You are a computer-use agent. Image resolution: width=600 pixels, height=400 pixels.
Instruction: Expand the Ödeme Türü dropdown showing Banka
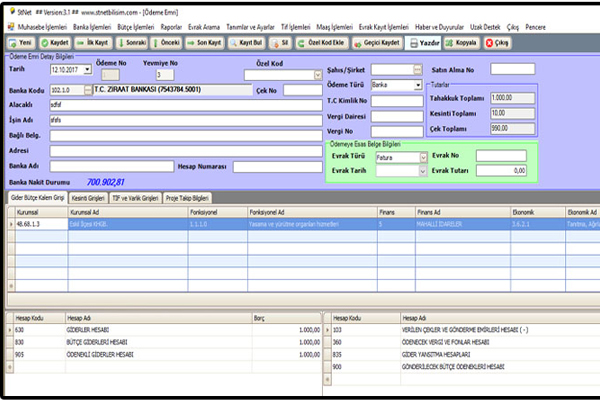coord(417,86)
